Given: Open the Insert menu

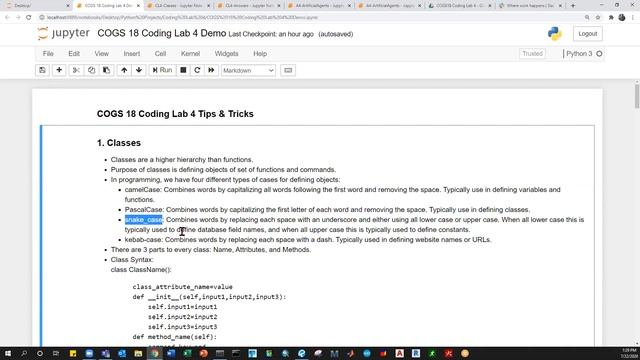Looking at the screenshot, I should click(132, 53).
